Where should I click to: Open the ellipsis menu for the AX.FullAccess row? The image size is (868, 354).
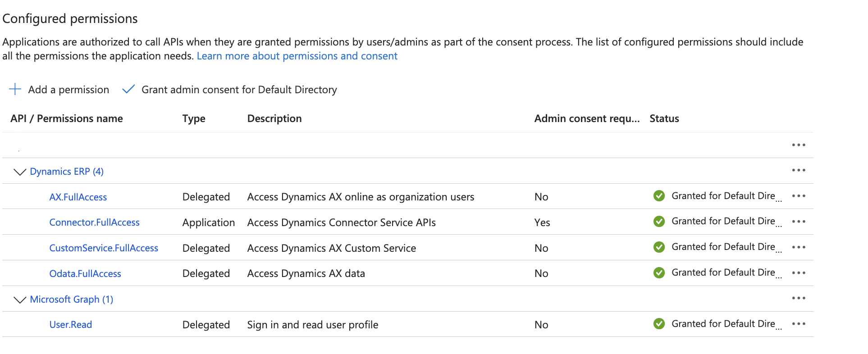pos(799,196)
